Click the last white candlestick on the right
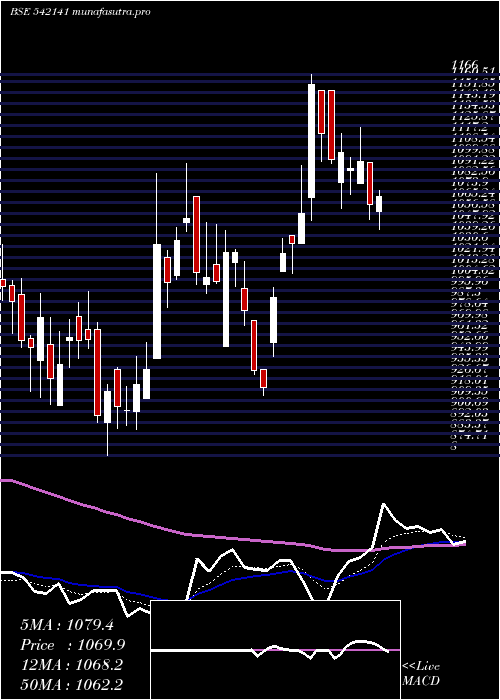The image size is (500, 700). [379, 204]
